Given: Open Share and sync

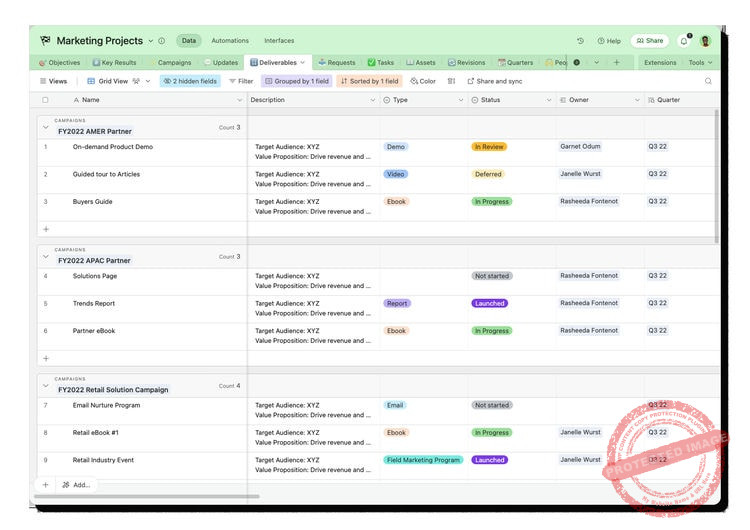Looking at the screenshot, I should click(495, 81).
